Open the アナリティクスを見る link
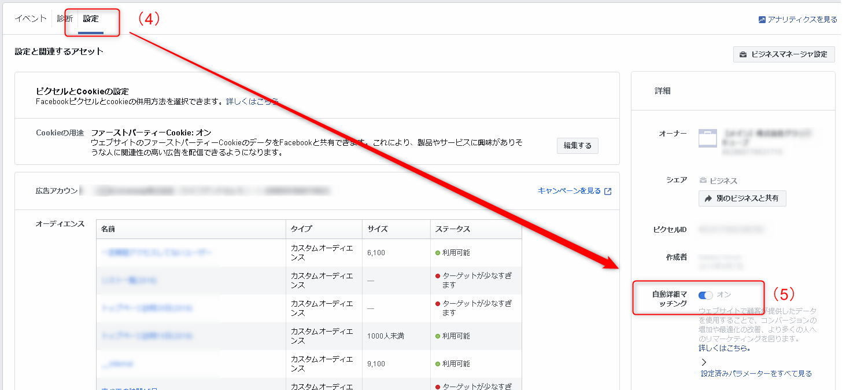This screenshot has height=390, width=868. click(x=802, y=20)
